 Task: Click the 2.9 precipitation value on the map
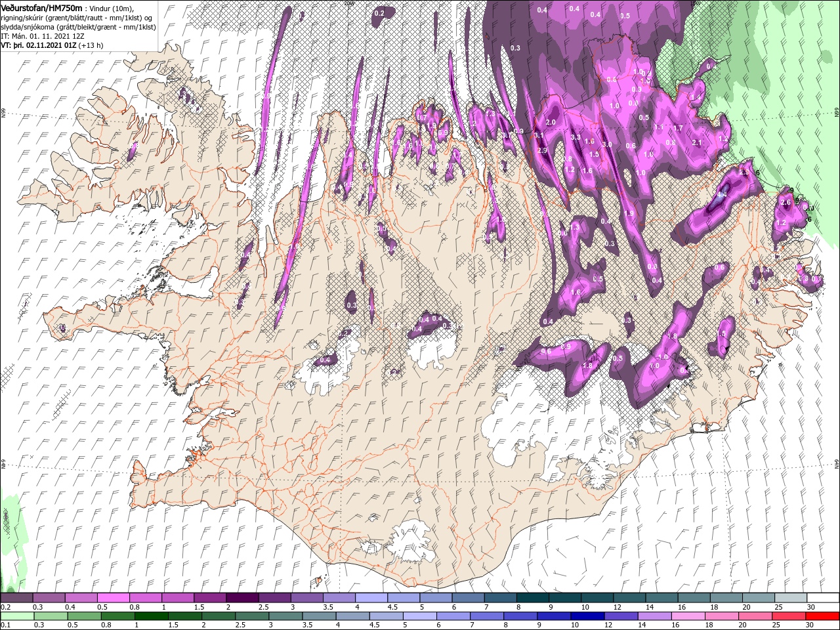point(542,151)
